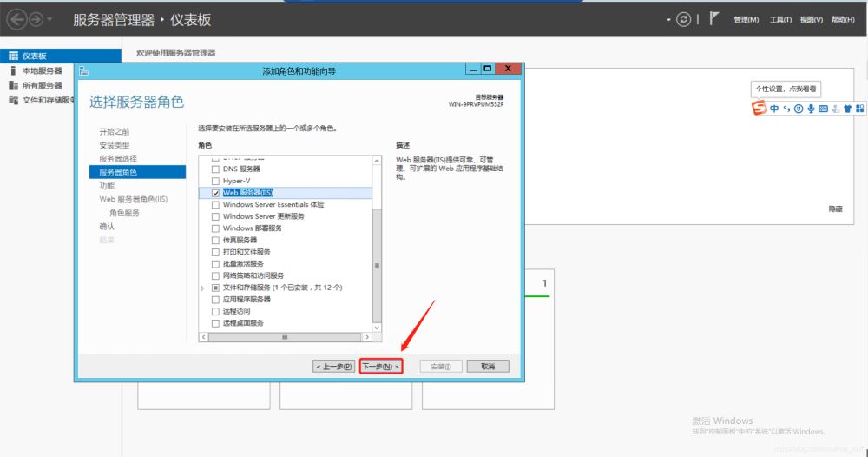This screenshot has width=868, height=457.
Task: Toggle Sogou punctuation mode icon
Action: tap(786, 109)
